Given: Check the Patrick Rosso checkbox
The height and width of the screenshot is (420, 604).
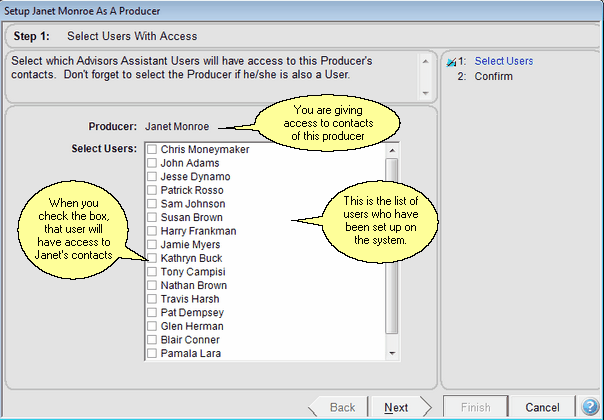Looking at the screenshot, I should click(x=152, y=190).
